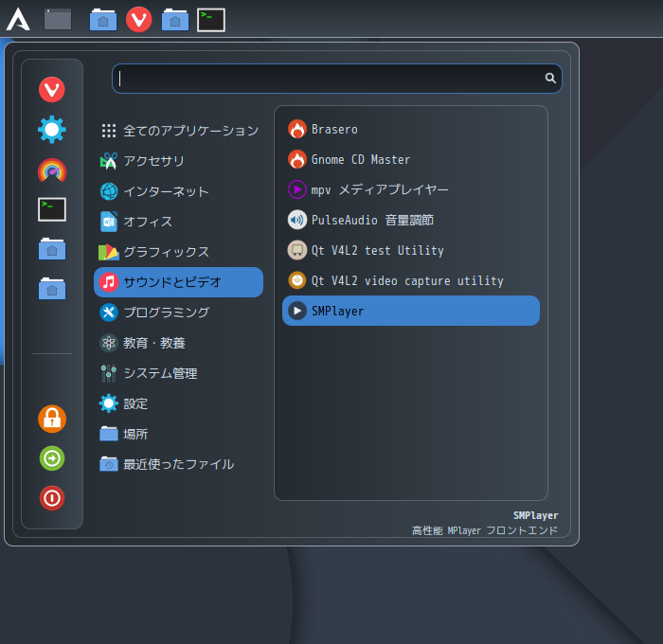Click into the application search field
The image size is (663, 644).
(336, 79)
